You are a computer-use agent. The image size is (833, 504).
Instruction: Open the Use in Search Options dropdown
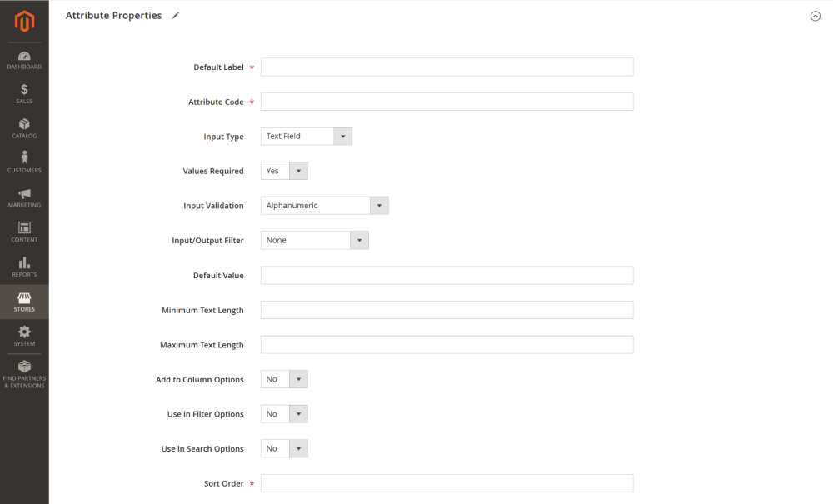pyautogui.click(x=284, y=449)
